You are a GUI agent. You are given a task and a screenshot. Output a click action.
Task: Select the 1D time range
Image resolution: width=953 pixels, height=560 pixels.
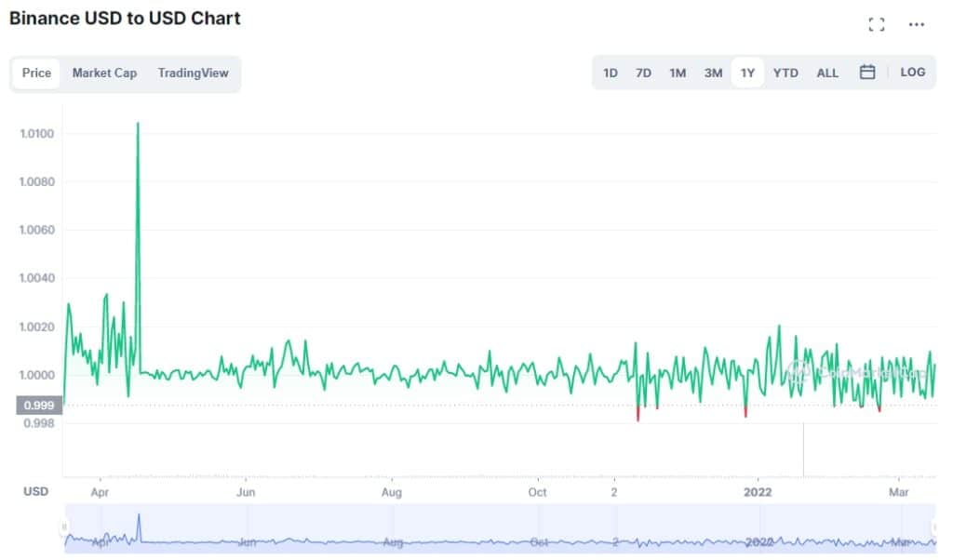coord(611,73)
